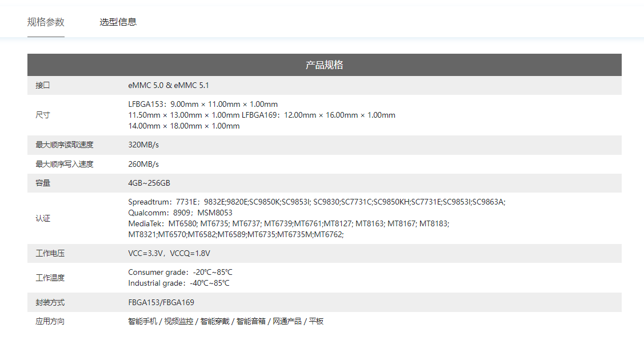The height and width of the screenshot is (340, 644).
Task: Click the Industrial grade temperature line
Action: point(179,283)
